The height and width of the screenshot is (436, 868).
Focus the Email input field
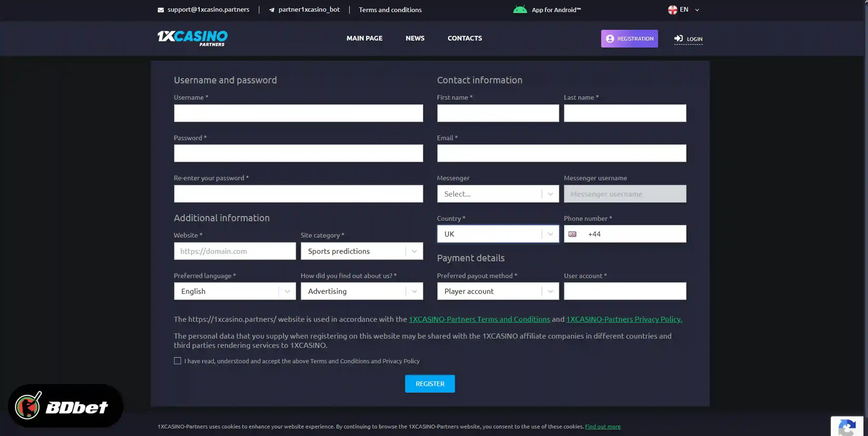click(561, 153)
